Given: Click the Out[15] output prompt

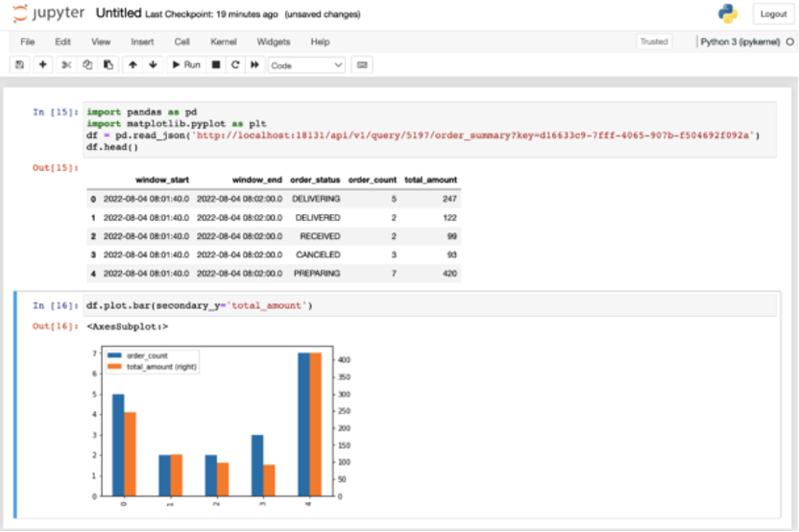Looking at the screenshot, I should [56, 168].
